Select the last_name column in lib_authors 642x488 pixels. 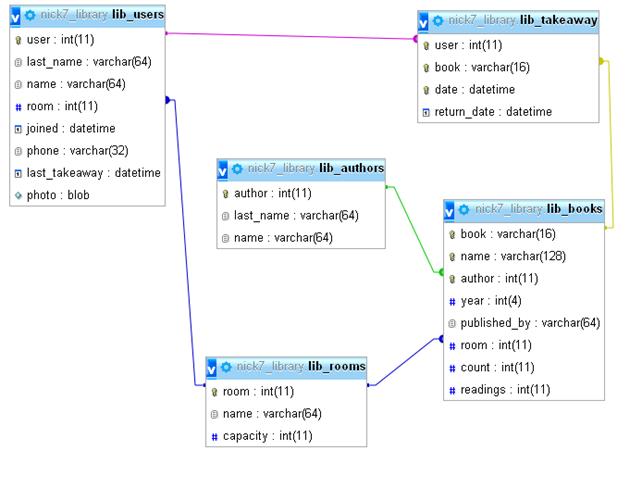click(x=295, y=215)
